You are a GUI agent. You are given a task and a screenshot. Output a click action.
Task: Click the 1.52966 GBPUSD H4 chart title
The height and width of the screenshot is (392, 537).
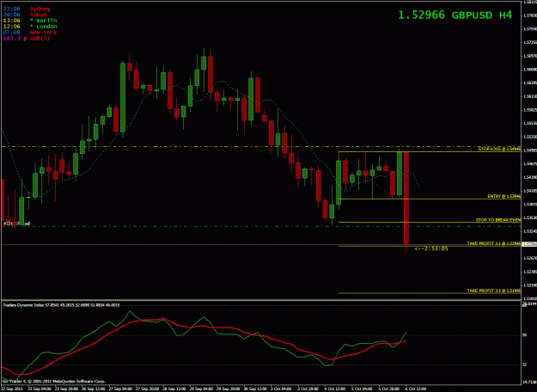pyautogui.click(x=455, y=15)
